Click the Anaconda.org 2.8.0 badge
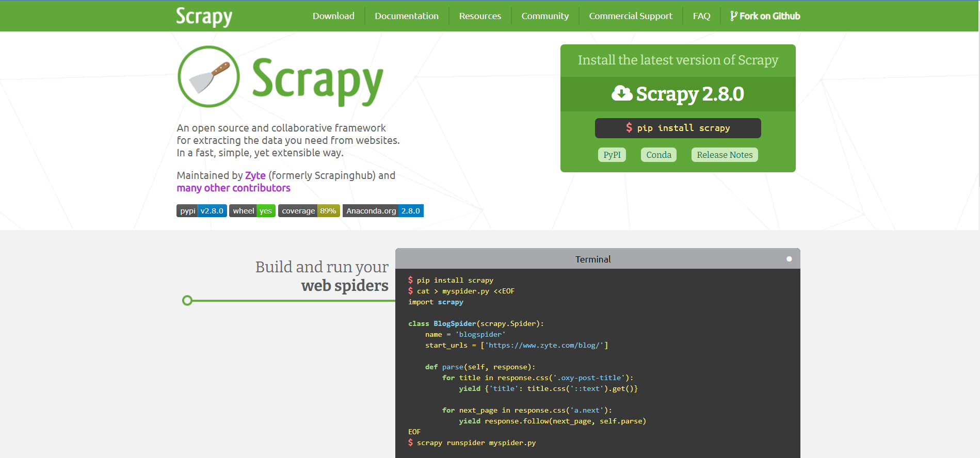Image resolution: width=980 pixels, height=458 pixels. (383, 211)
